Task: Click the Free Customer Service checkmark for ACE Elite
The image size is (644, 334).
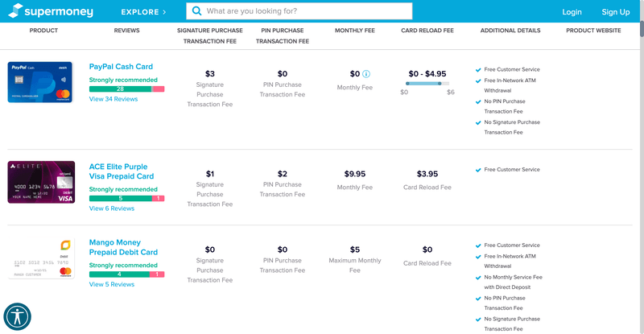Action: pyautogui.click(x=478, y=170)
